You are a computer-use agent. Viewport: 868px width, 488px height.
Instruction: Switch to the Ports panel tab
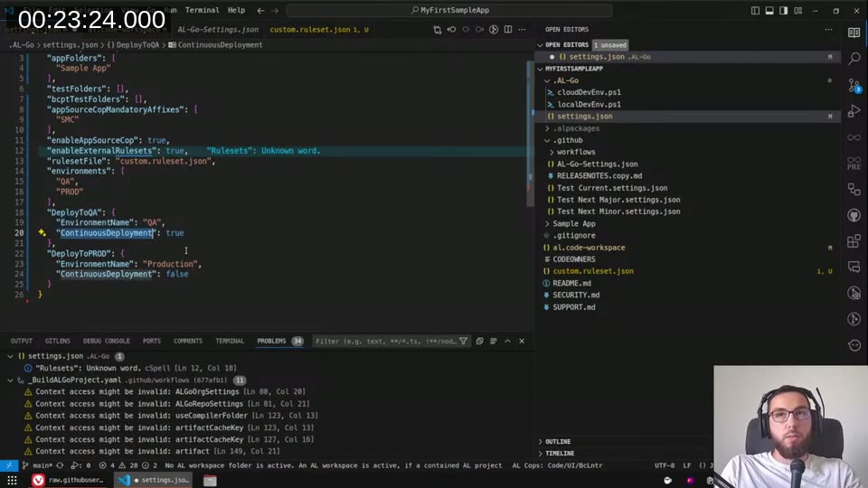tap(152, 341)
